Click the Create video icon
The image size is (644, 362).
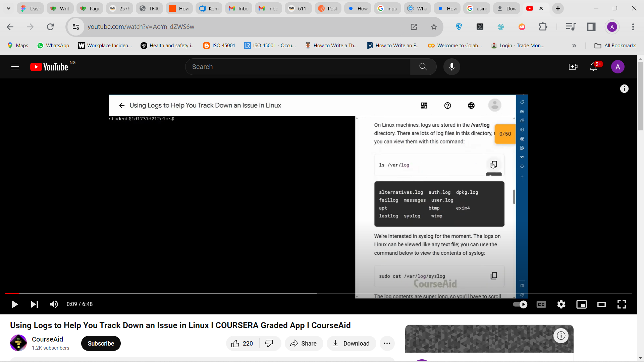click(573, 67)
